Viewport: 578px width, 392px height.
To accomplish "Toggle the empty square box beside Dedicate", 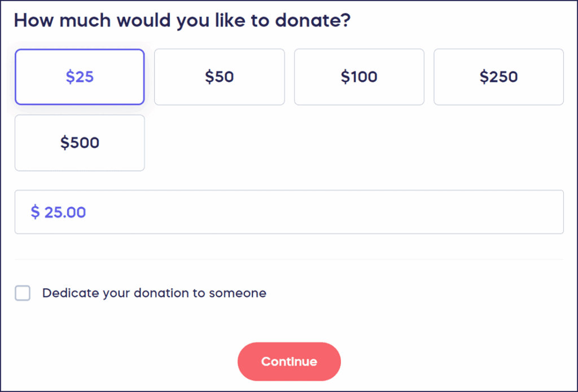I will pos(23,293).
